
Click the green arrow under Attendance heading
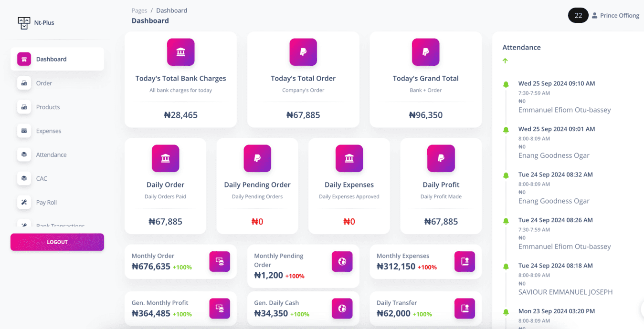point(505,61)
